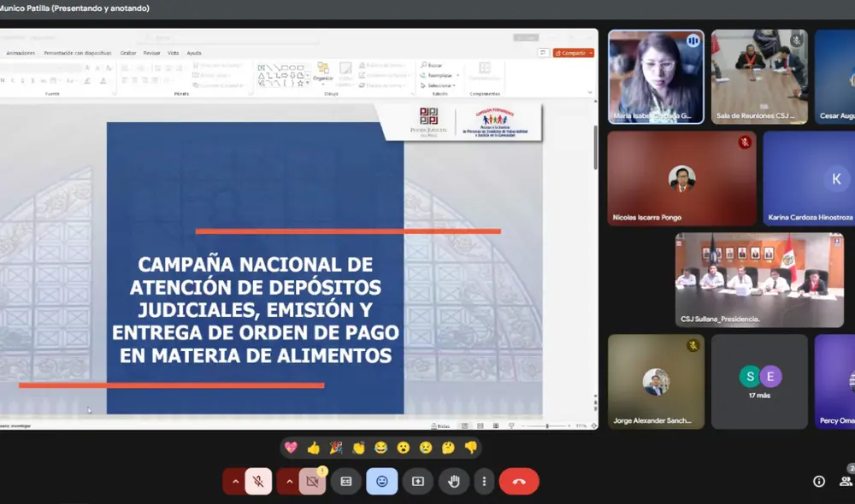Switch to the Revisar ribbon tab
Viewport: 855px width, 504px height.
point(151,52)
